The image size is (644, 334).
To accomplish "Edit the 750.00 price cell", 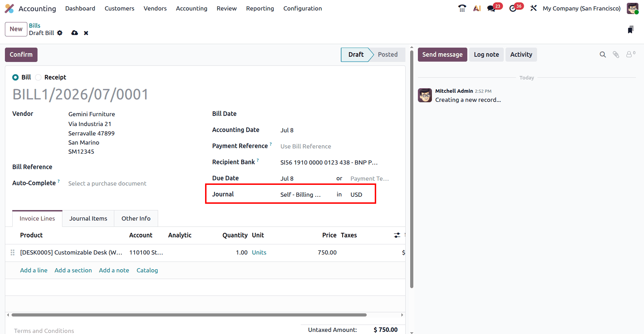I will 327,252.
